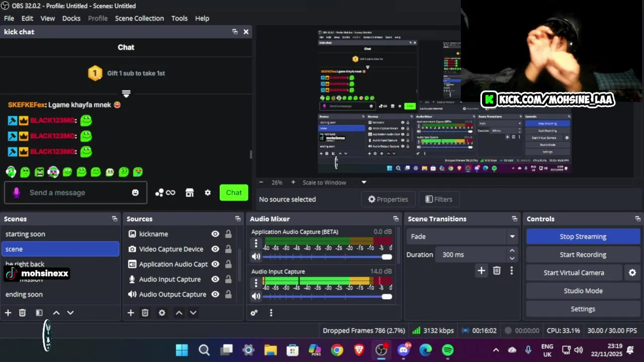
Task: Open Application Audio Capture three-dot options
Action: pos(256,244)
